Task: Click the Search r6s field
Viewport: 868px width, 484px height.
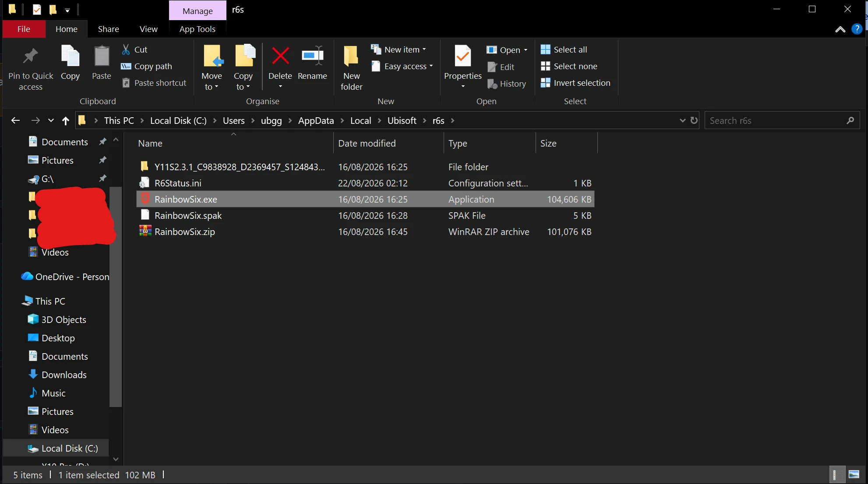Action: coord(782,120)
